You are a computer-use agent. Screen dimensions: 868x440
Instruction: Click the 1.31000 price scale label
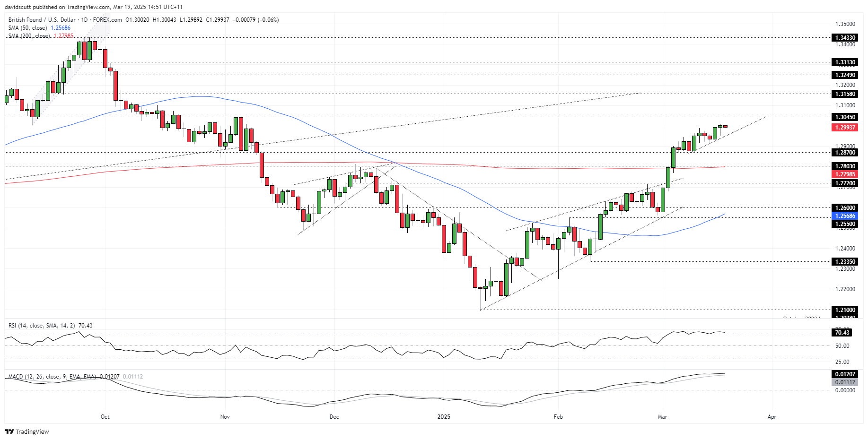point(845,105)
